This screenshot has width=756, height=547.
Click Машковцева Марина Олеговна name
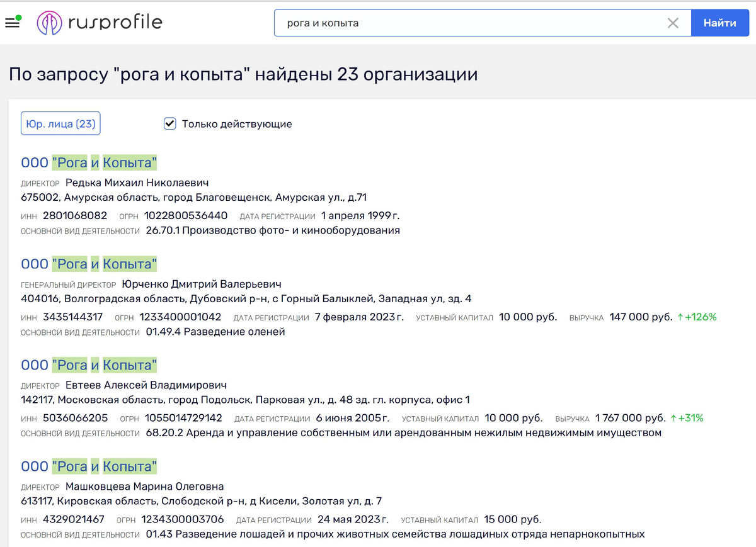144,487
